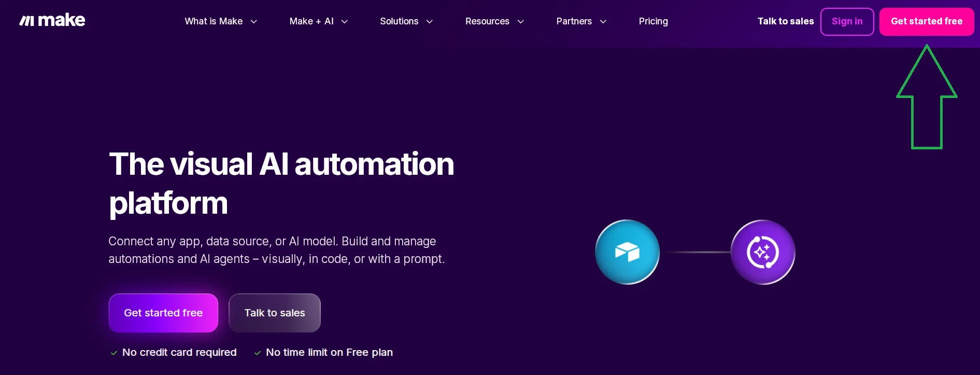Click the blue box app icon
Viewport: 980px width, 375px height.
tap(627, 252)
